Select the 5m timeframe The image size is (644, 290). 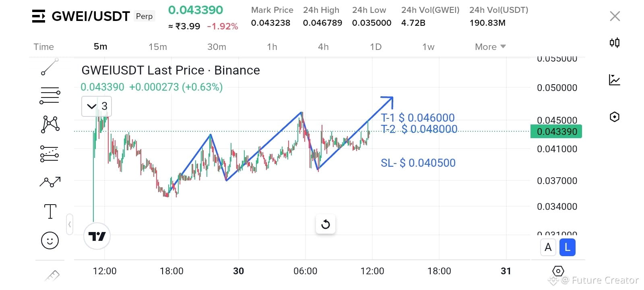(101, 47)
